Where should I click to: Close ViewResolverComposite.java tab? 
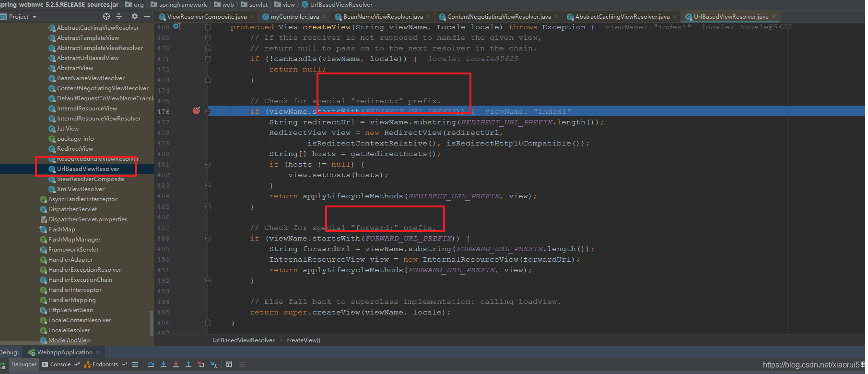point(252,17)
